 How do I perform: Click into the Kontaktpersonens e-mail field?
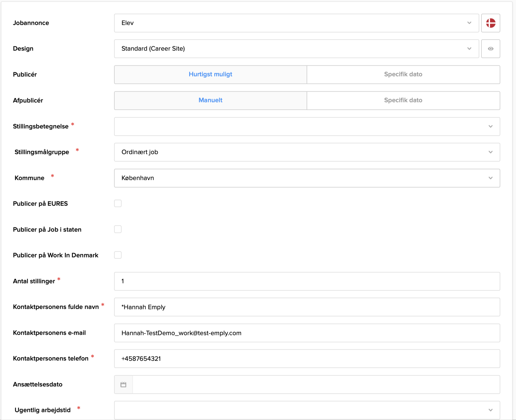click(x=307, y=333)
